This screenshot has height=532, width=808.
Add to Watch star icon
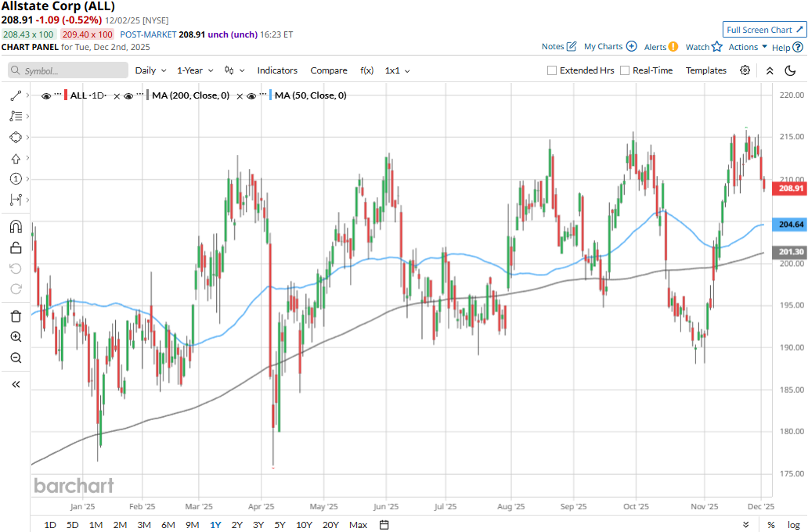(x=717, y=47)
